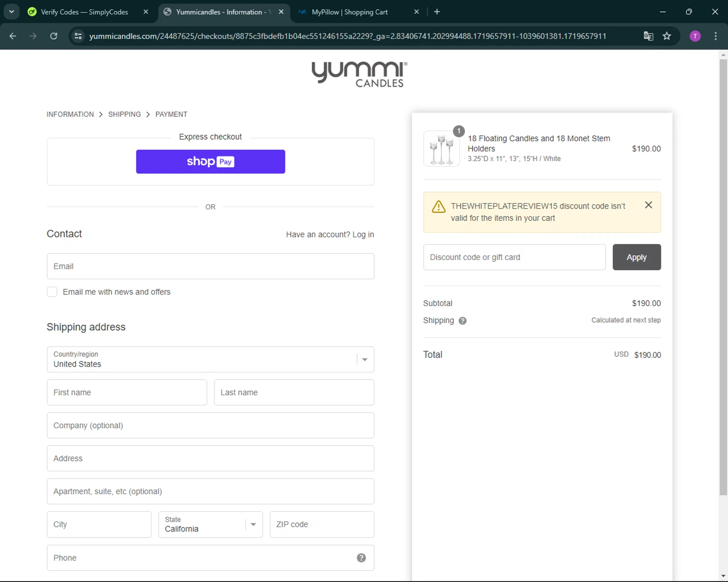Image resolution: width=728 pixels, height=582 pixels.
Task: Focus the First name field
Action: tap(127, 392)
